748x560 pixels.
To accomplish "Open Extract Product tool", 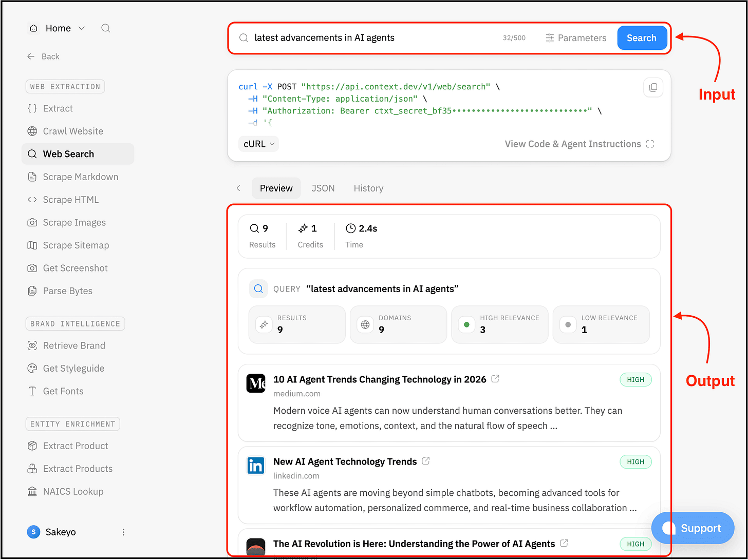I will coord(78,446).
